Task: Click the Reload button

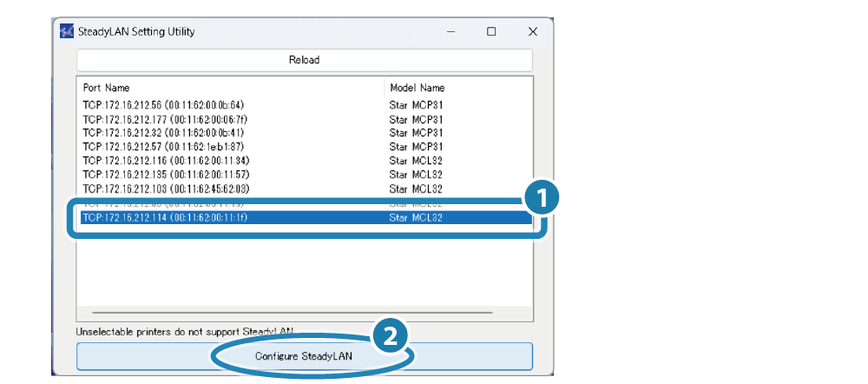Action: (305, 60)
